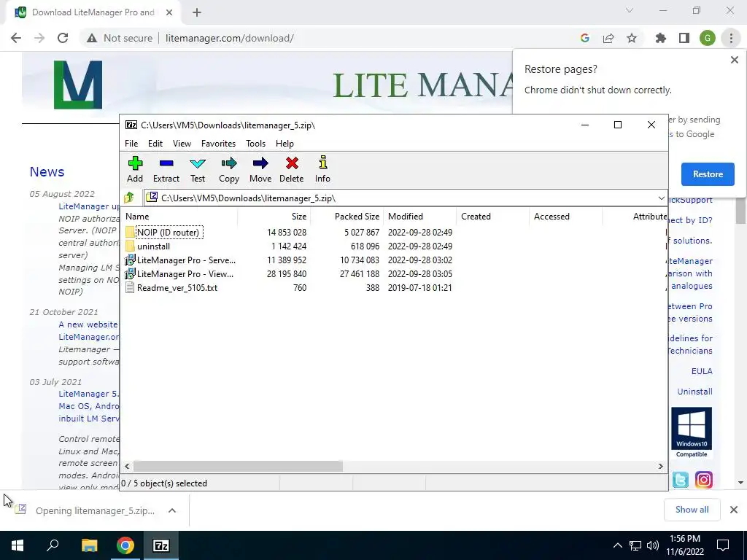The image size is (747, 560).
Task: Select the LiteManager Pro - Server installer icon
Action: (x=130, y=260)
